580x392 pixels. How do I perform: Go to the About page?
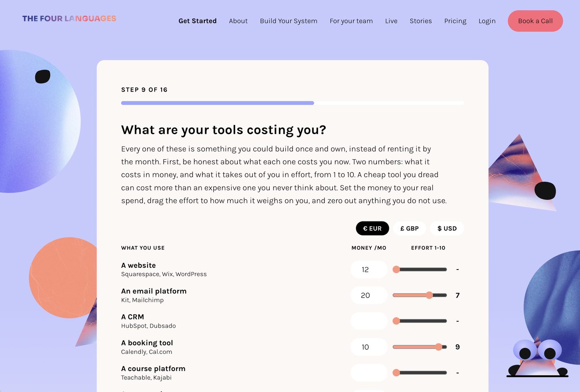(x=238, y=21)
